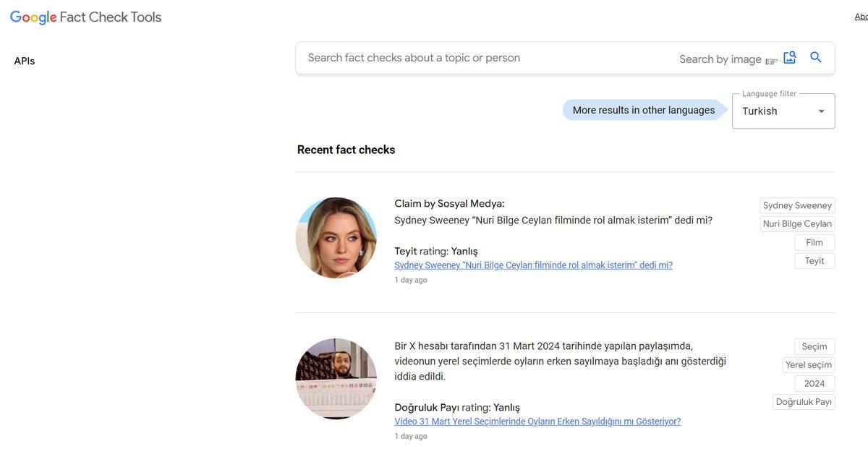
Task: Select the Nuri Bilge Ceylan tag
Action: pos(797,224)
